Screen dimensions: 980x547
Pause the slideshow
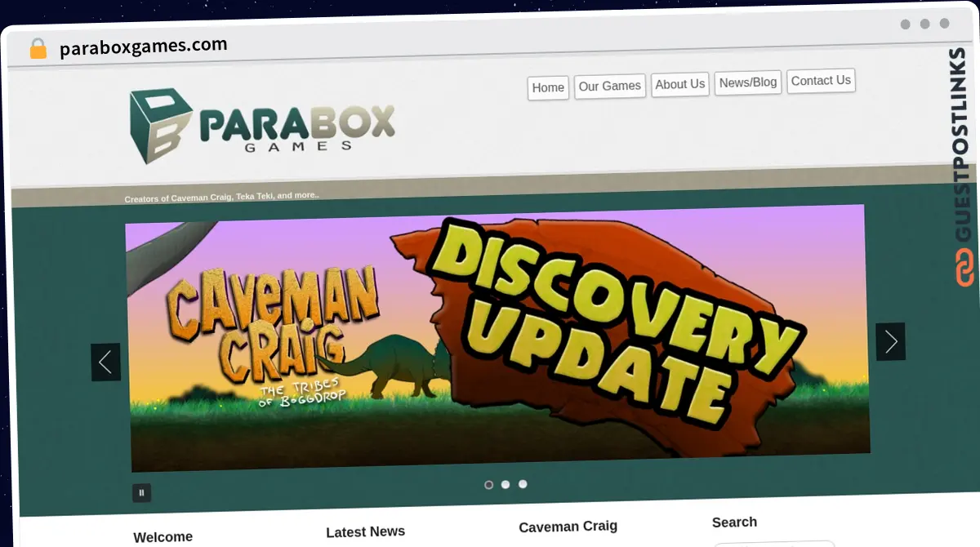tap(141, 492)
